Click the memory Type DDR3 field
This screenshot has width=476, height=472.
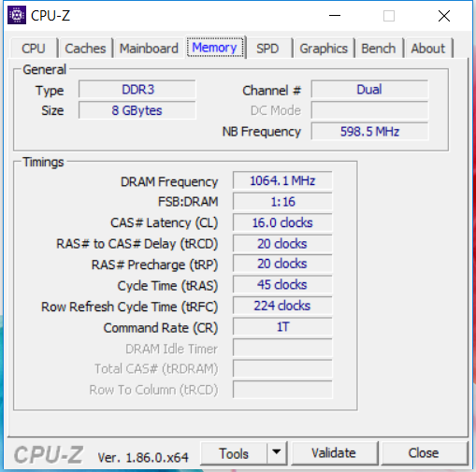tap(137, 90)
